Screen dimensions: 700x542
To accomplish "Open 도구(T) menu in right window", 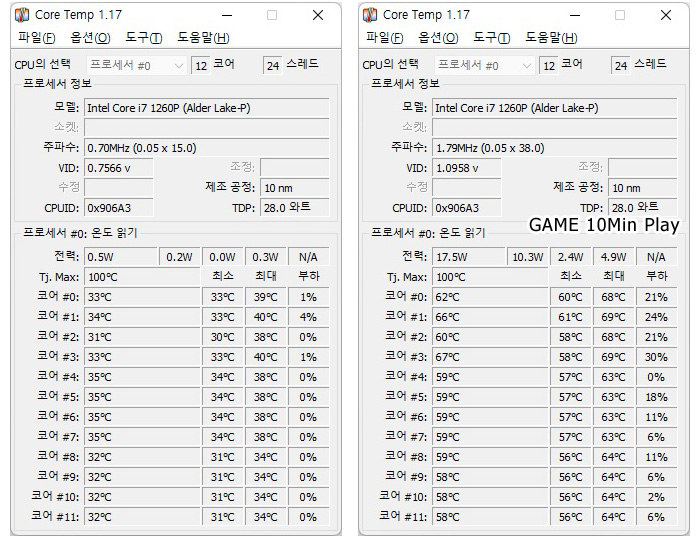I will pos(492,38).
